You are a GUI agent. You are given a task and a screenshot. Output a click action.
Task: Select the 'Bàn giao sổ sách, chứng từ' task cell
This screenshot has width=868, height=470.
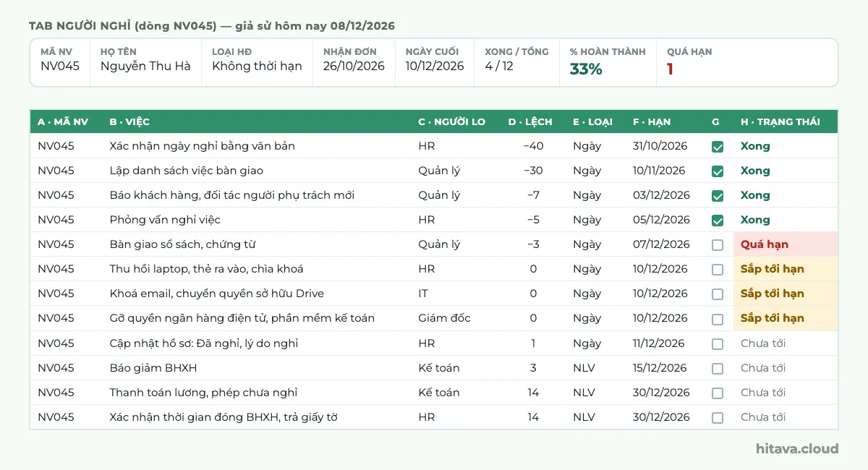182,244
